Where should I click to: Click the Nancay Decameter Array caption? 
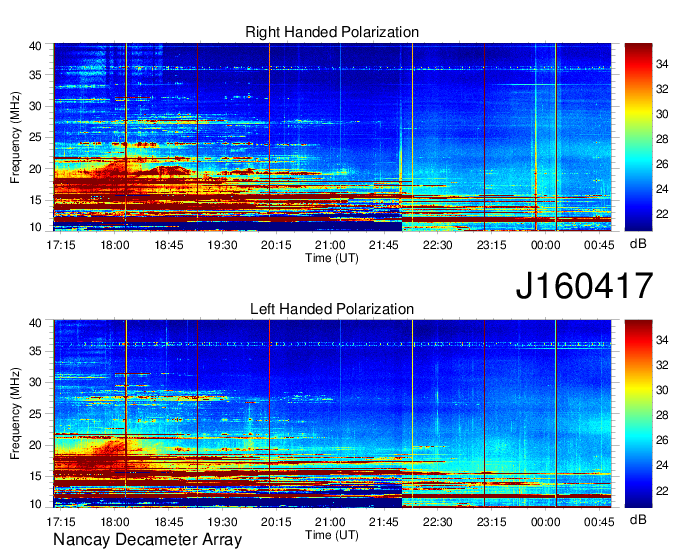pos(147,540)
